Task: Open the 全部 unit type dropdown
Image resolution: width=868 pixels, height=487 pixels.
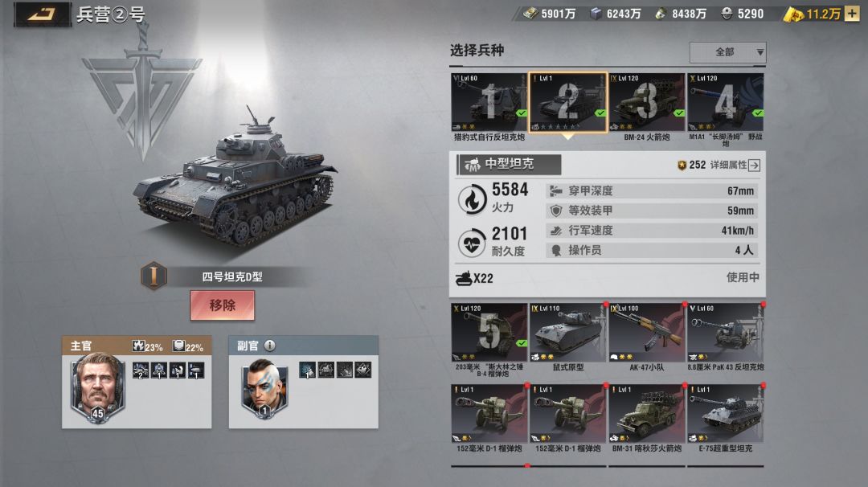Action: point(728,52)
